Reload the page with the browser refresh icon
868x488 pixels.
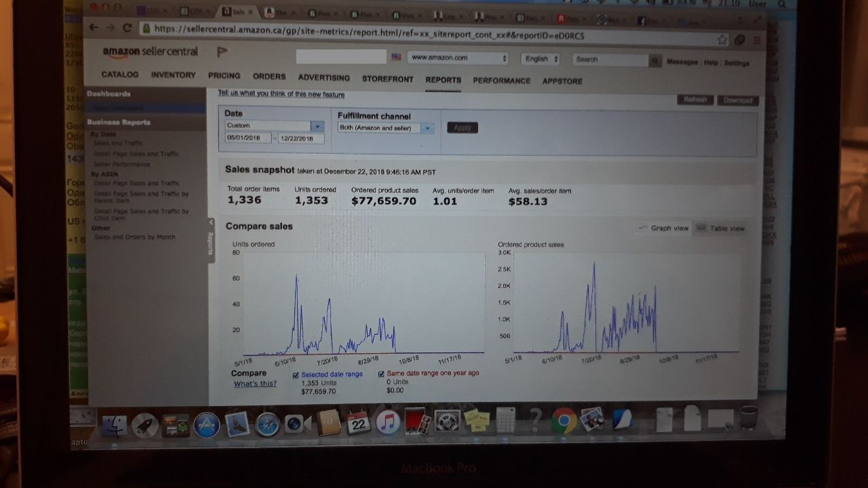click(x=127, y=28)
